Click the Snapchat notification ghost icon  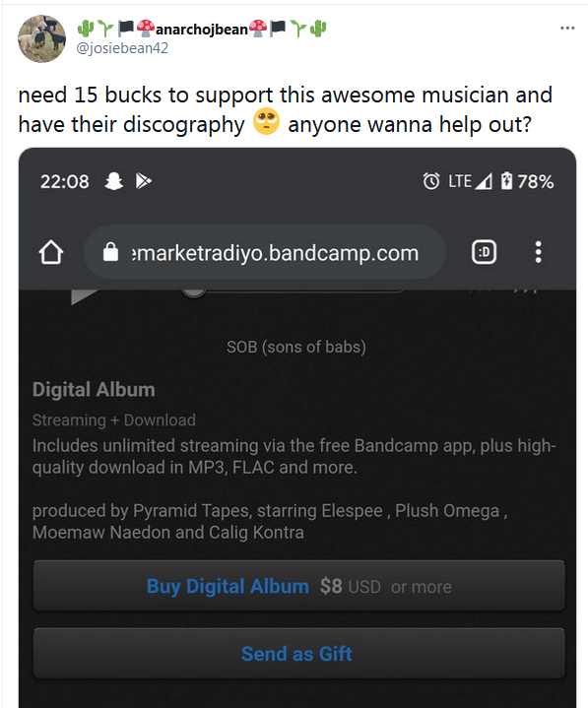[x=114, y=181]
